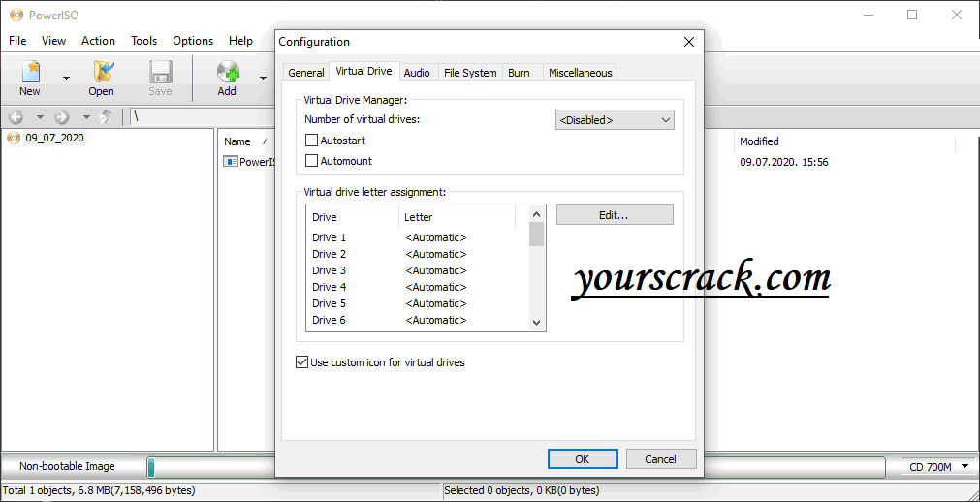Open the Add button dropdown arrow
The image size is (980, 502).
263,78
